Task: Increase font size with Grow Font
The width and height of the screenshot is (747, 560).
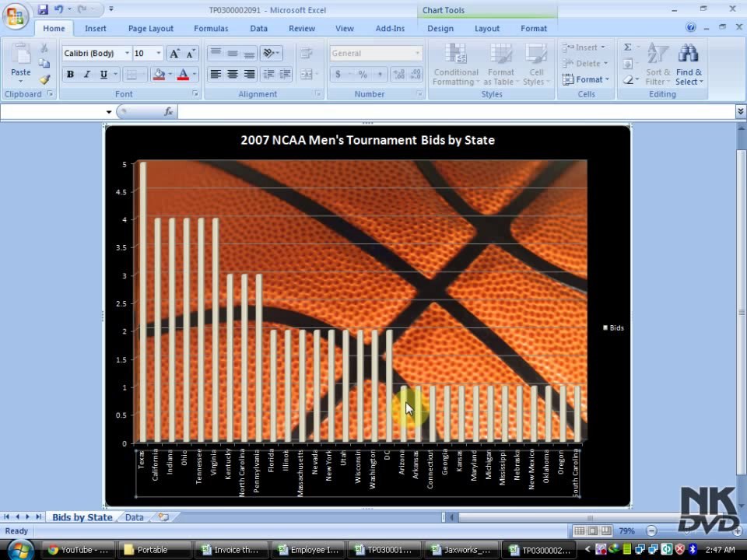Action: pyautogui.click(x=174, y=54)
